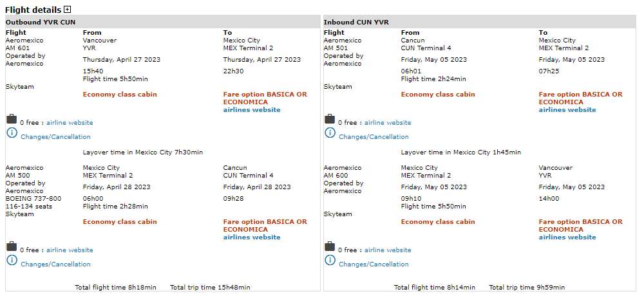644x296 pixels.
Task: Open Changes/Cancellation link for AM 600
Action: (374, 264)
